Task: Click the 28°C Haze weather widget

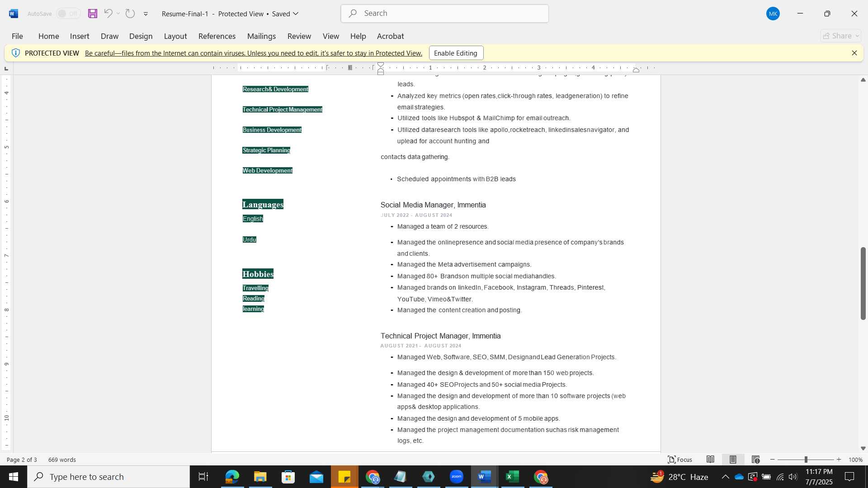Action: click(679, 477)
